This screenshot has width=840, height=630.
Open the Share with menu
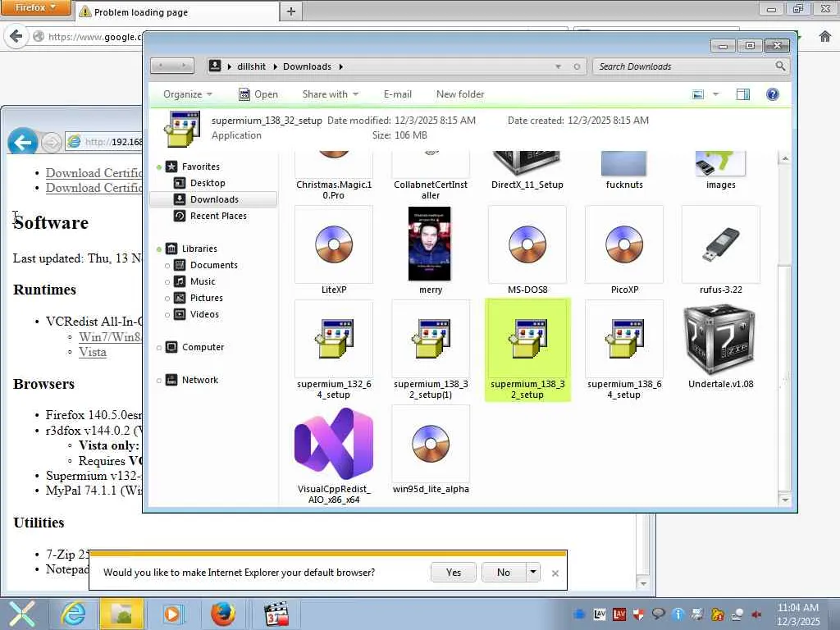[330, 94]
